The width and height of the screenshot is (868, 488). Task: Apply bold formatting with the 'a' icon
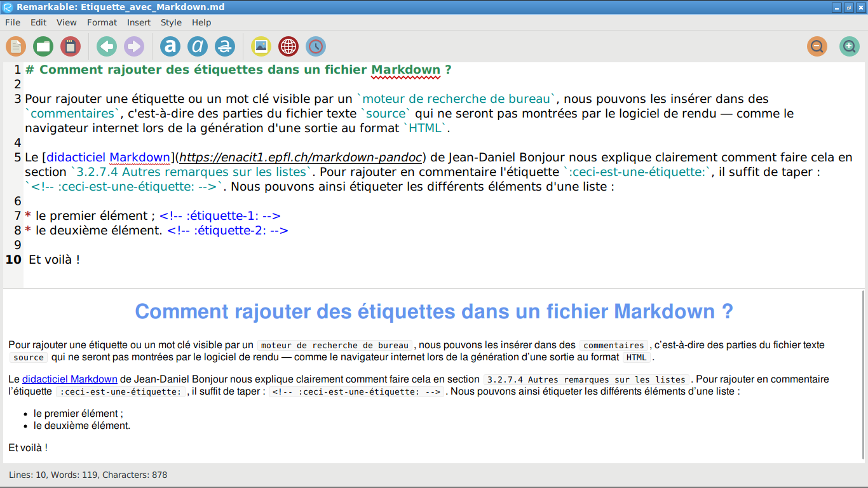[x=170, y=46]
